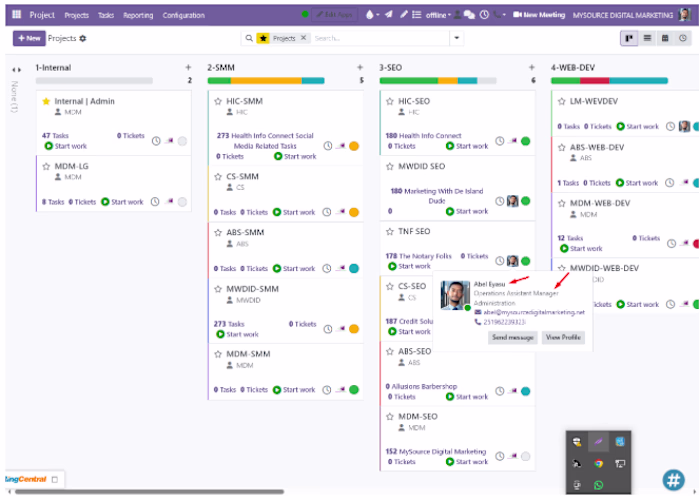Screen dimensions: 700x500
Task: Click the 2-SMM column progress bar
Action: 266,81
